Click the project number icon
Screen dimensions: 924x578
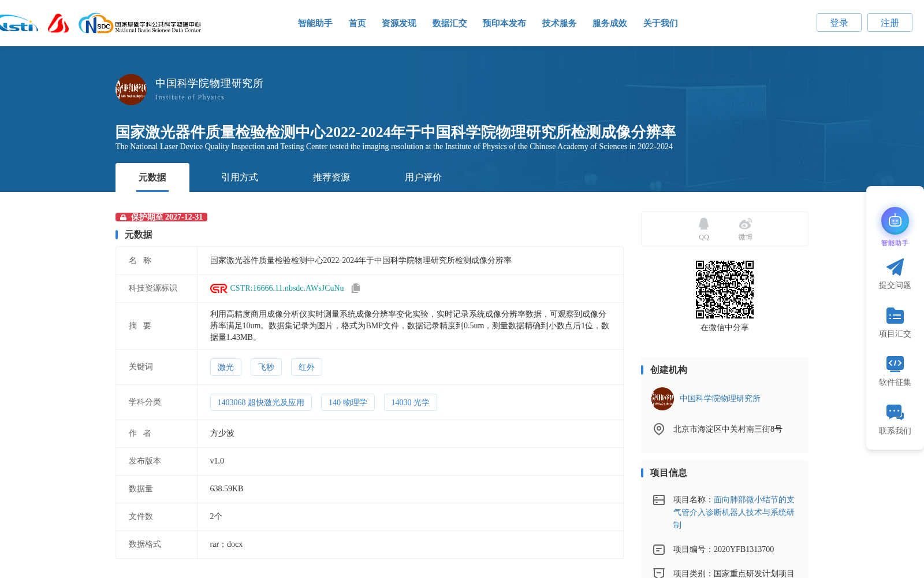point(659,550)
